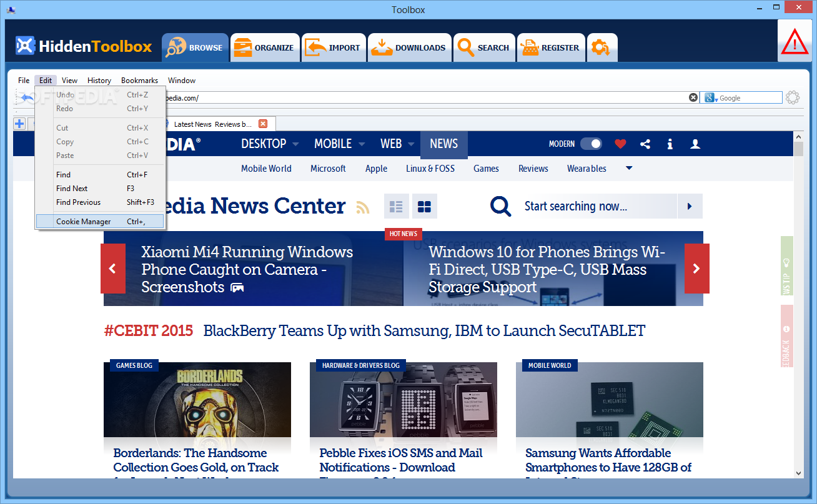817x504 pixels.
Task: Open the File menu
Action: [x=24, y=81]
